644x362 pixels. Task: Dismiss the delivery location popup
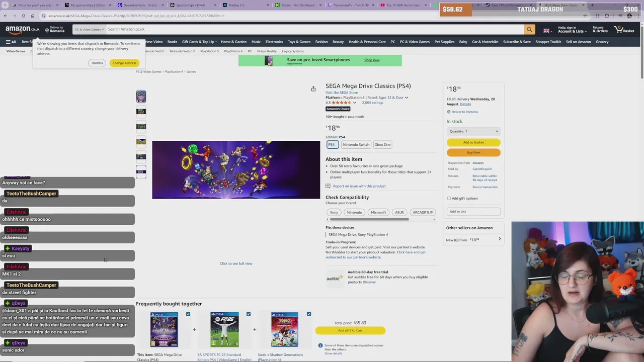click(97, 63)
